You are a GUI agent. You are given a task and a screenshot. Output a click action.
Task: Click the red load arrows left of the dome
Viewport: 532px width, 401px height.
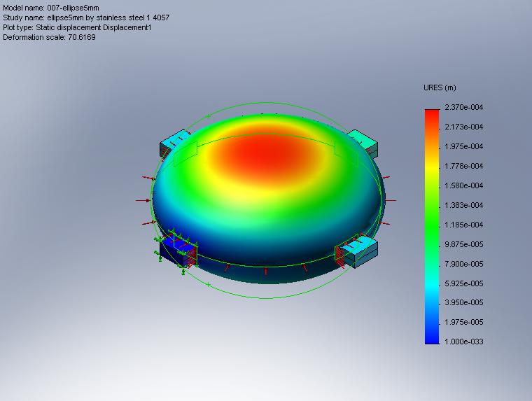[143, 200]
